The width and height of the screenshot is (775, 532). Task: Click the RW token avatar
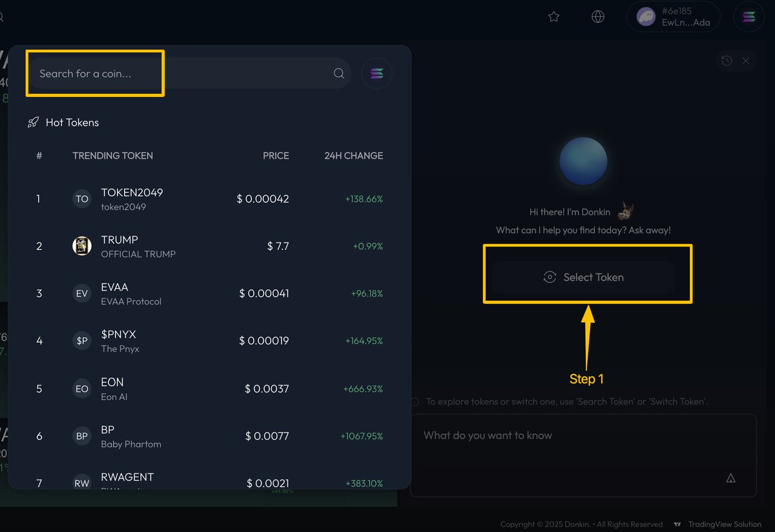pos(82,482)
